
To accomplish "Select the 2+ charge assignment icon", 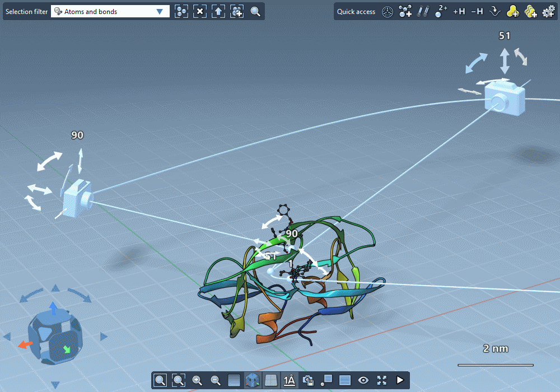I will point(440,11).
